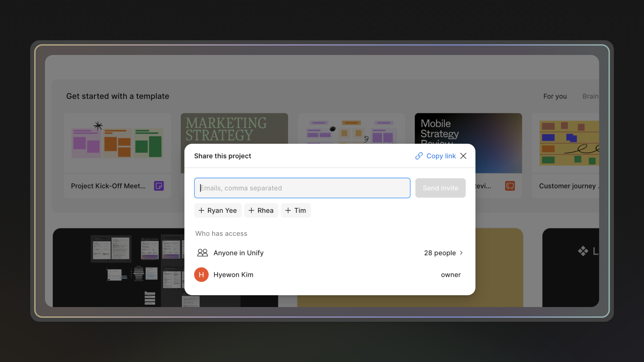
Task: Focus the Emails, comma separated field
Action: point(302,188)
